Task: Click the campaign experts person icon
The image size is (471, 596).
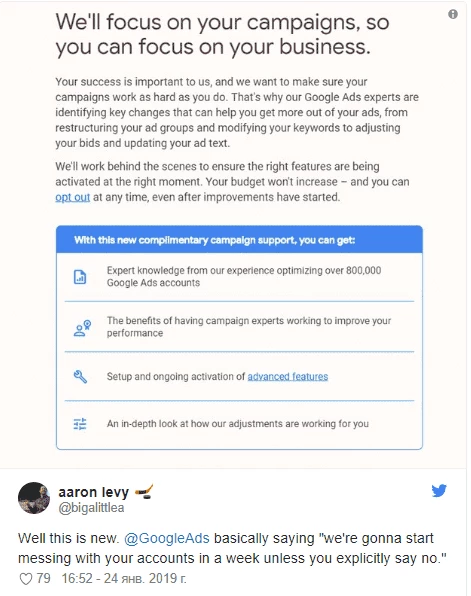Action: pos(82,328)
